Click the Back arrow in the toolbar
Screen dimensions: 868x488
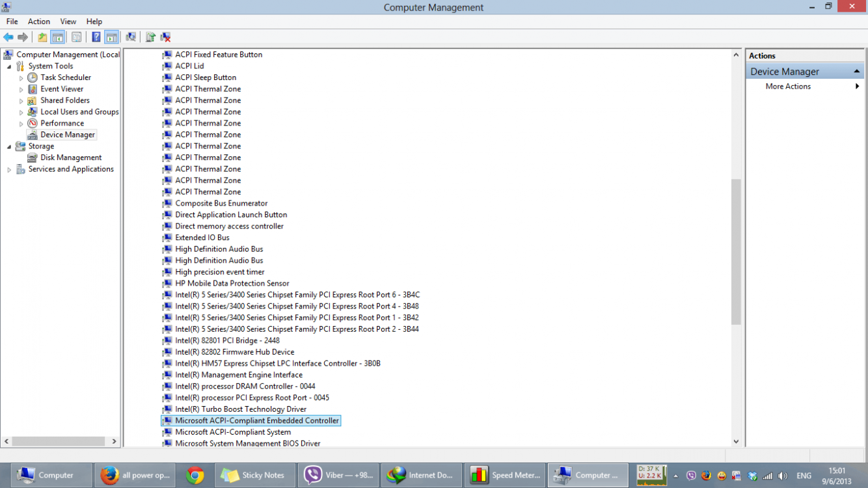tap(8, 37)
